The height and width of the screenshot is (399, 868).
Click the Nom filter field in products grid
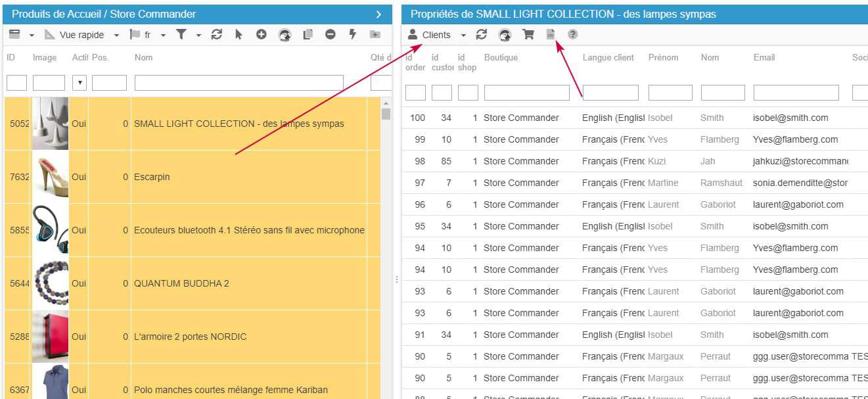pos(239,83)
